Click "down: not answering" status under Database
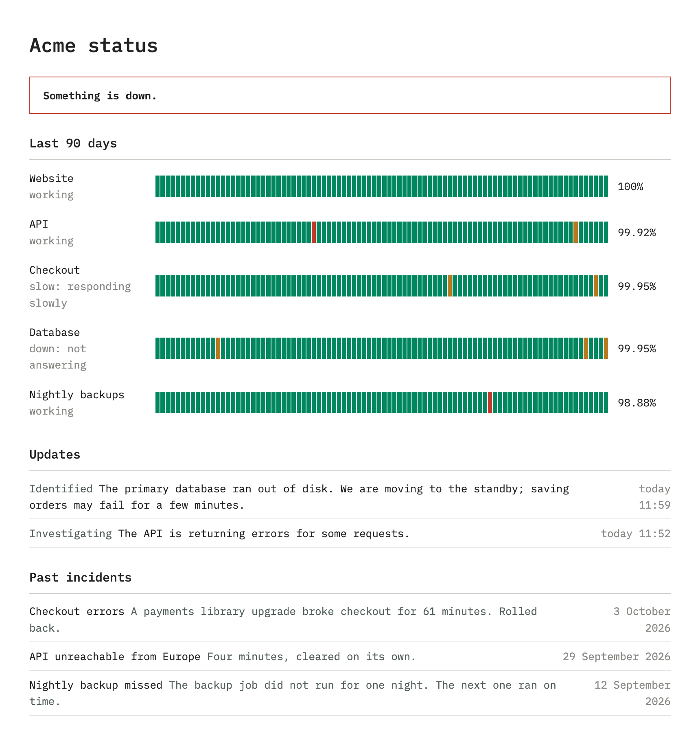 tap(58, 357)
